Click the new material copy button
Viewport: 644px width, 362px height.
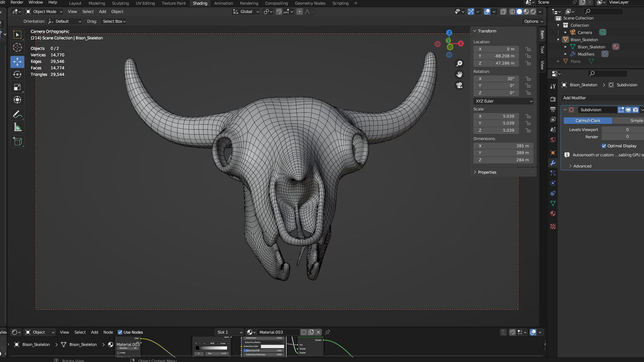coord(311,332)
